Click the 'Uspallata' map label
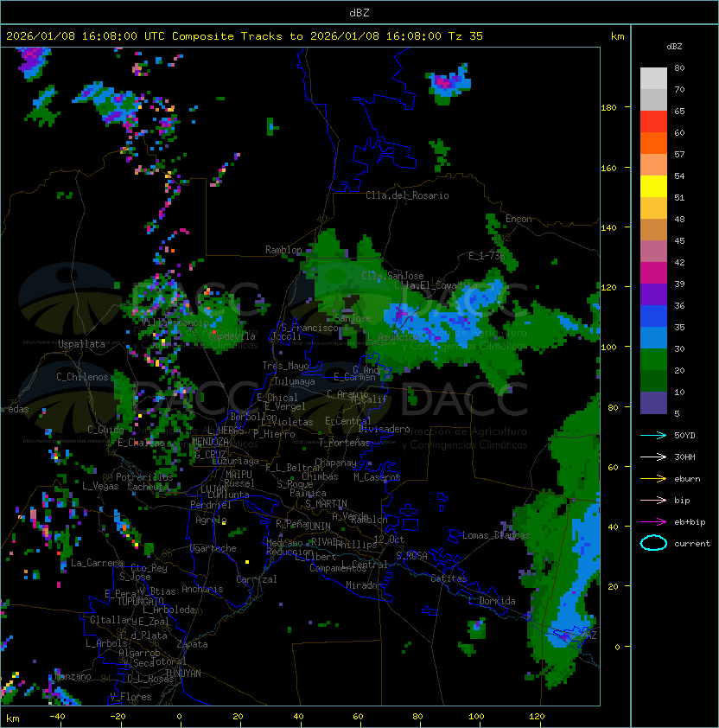719x728 pixels. [81, 344]
